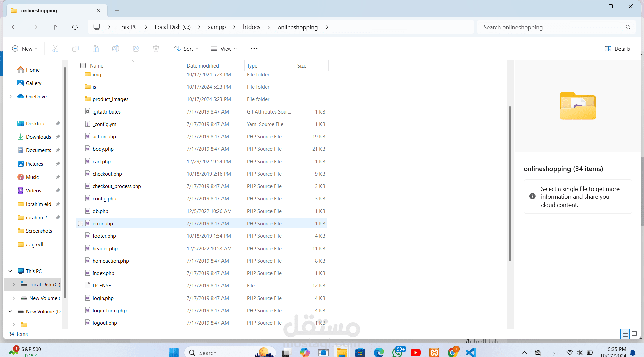Click the Share icon in toolbar
Image resolution: width=644 pixels, height=357 pixels.
point(136,49)
